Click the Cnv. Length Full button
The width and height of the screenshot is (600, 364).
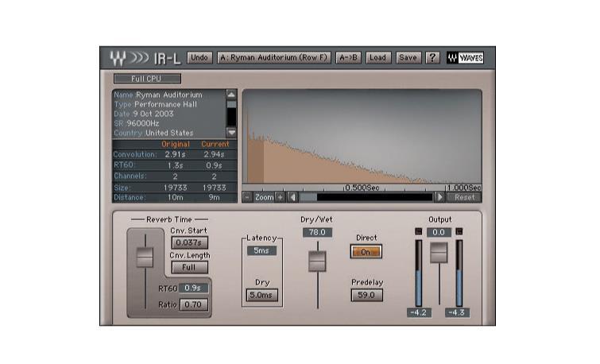click(190, 268)
